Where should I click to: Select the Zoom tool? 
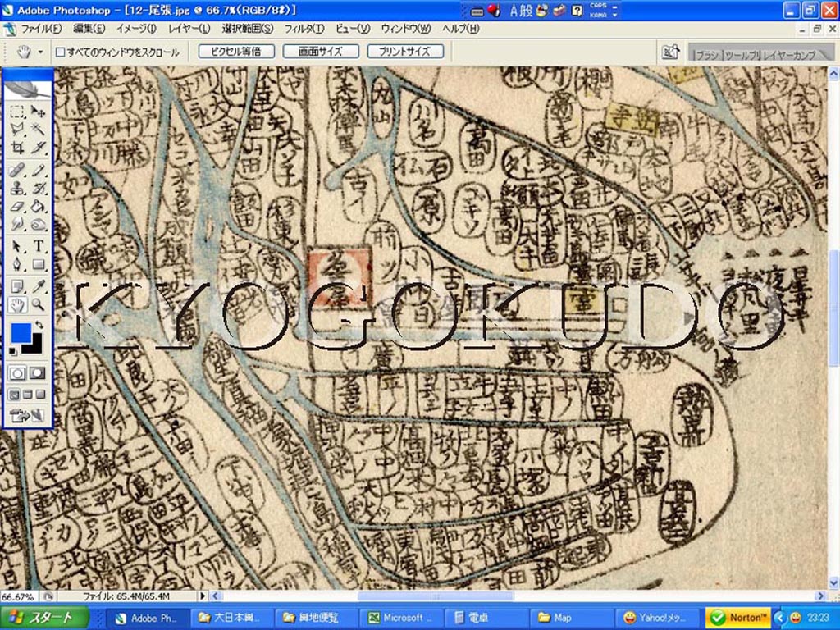coord(38,305)
